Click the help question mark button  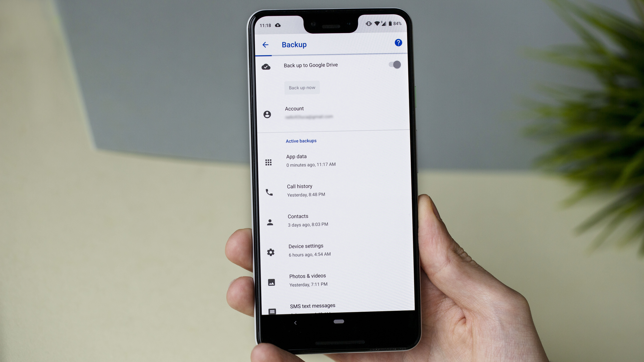(398, 43)
